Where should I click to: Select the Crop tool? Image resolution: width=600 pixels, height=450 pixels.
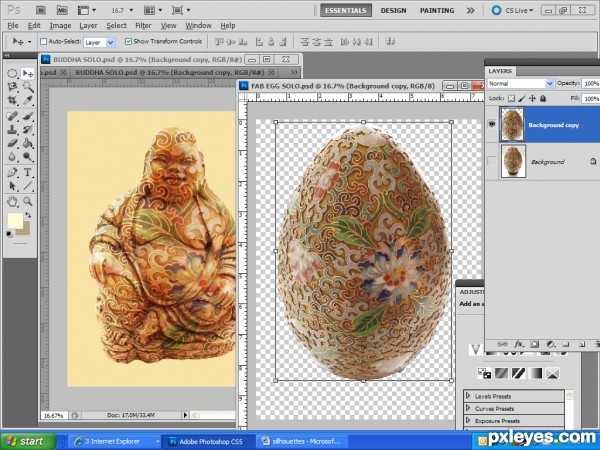(13, 101)
